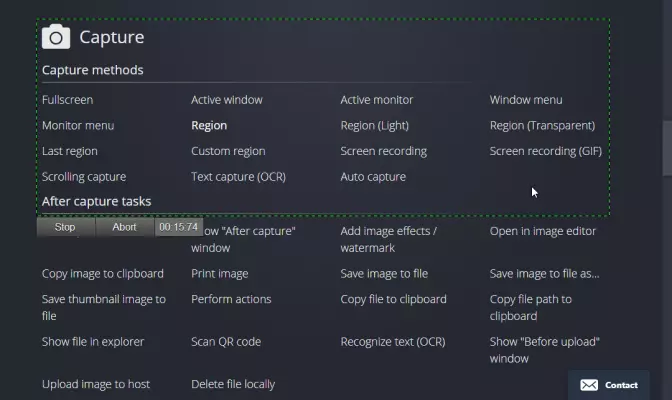Open the Fullscreen capture method link
The image size is (672, 400).
pos(67,100)
